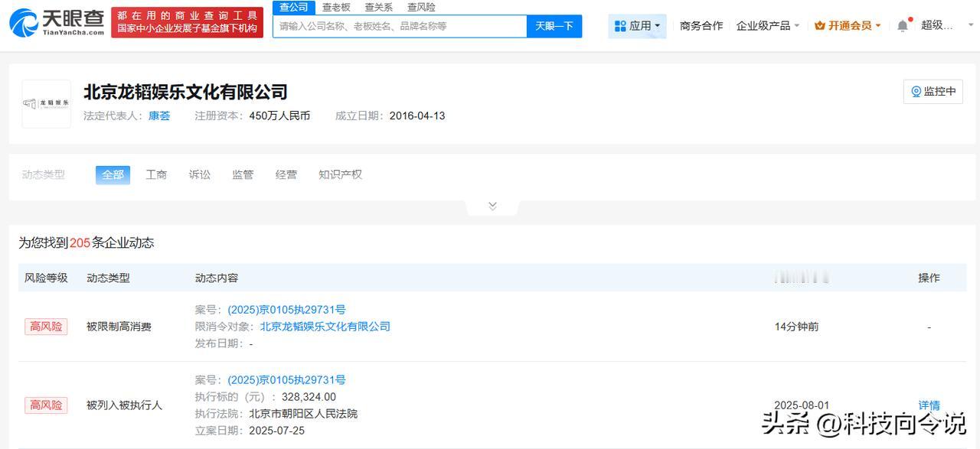Filter dynamics by 诉讼
Screen dimensions: 980x449
click(x=200, y=174)
